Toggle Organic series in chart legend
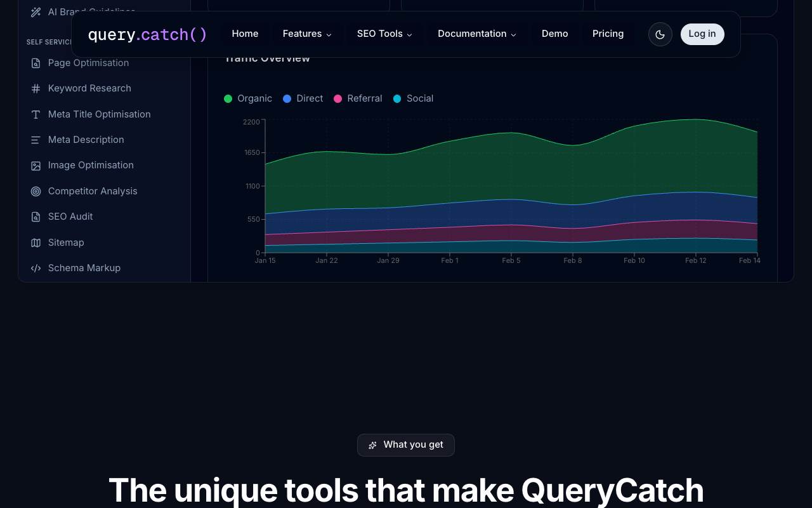Viewport: 812px width, 508px height. (x=248, y=98)
